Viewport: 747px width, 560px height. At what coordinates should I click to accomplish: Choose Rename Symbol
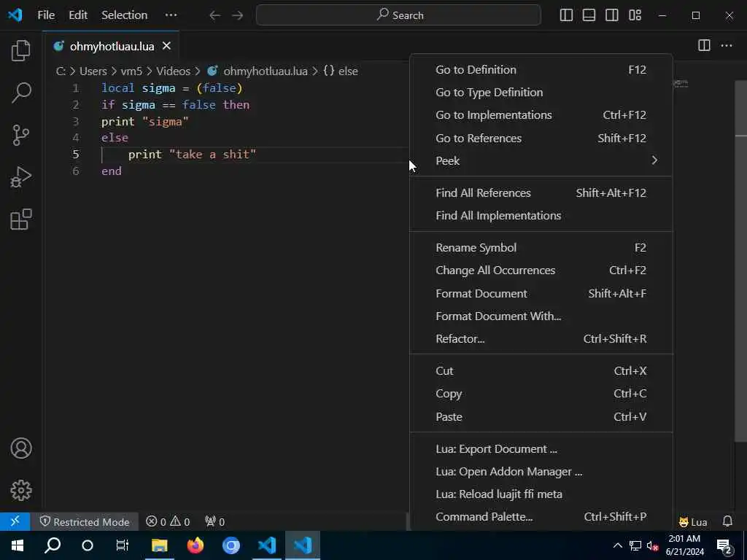coord(541,248)
